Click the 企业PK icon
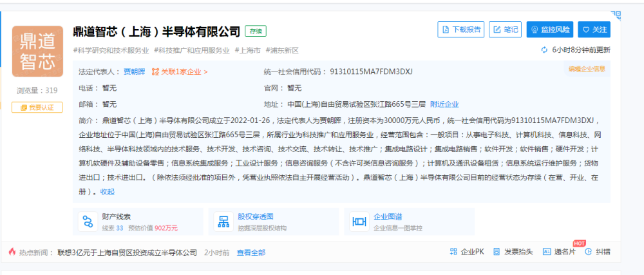 click(453, 252)
